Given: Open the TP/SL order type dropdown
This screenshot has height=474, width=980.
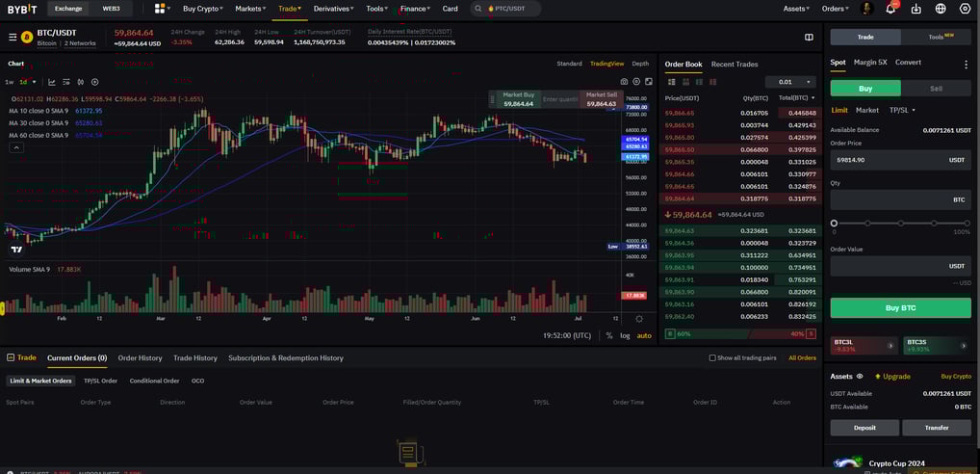Looking at the screenshot, I should 902,110.
